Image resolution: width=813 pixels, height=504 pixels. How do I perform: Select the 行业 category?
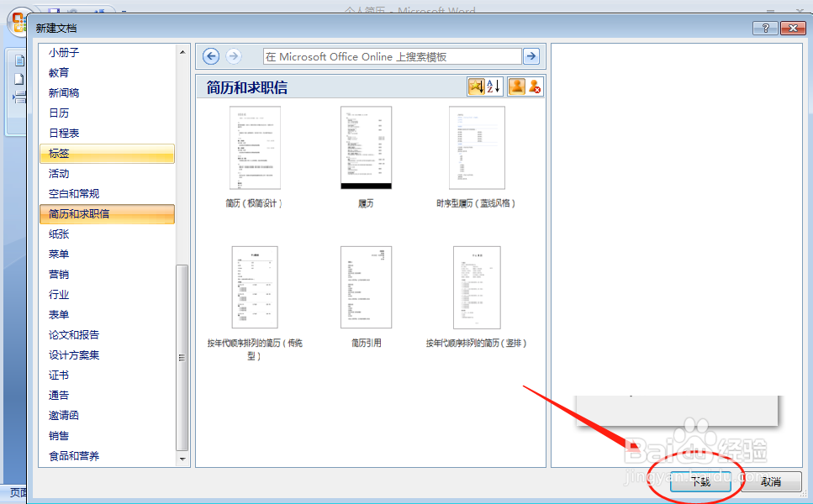click(108, 295)
